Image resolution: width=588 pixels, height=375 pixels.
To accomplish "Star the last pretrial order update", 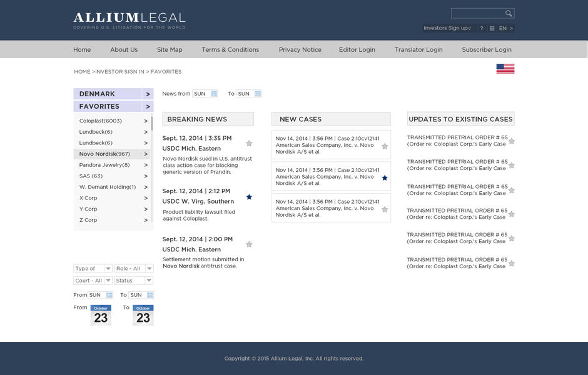I will 512,263.
